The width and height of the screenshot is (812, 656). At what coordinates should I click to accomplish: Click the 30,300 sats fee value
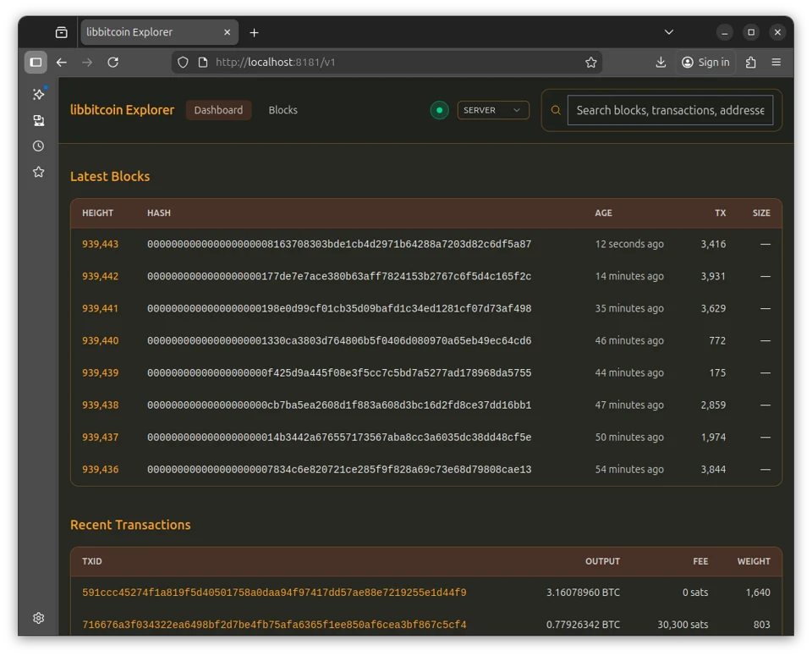pos(683,625)
